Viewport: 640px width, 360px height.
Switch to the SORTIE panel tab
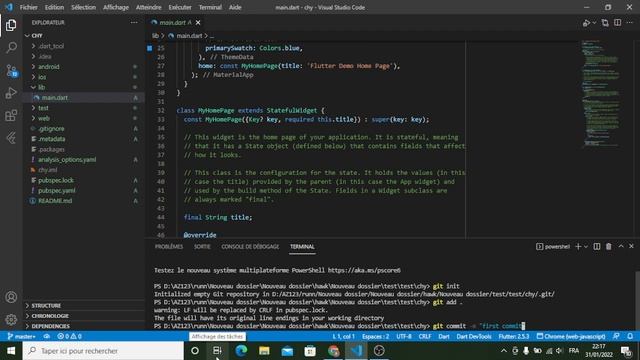(202, 247)
